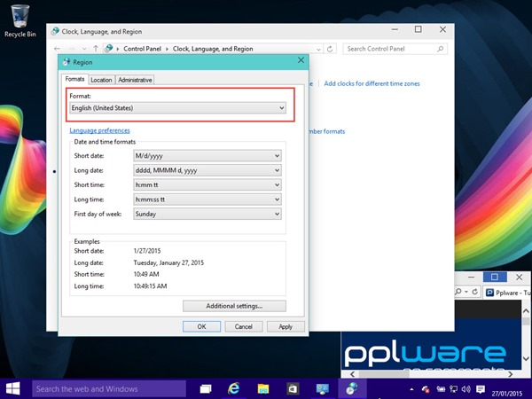The width and height of the screenshot is (532, 399).
Task: Click the Search the web and Windows box
Action: pos(109,389)
